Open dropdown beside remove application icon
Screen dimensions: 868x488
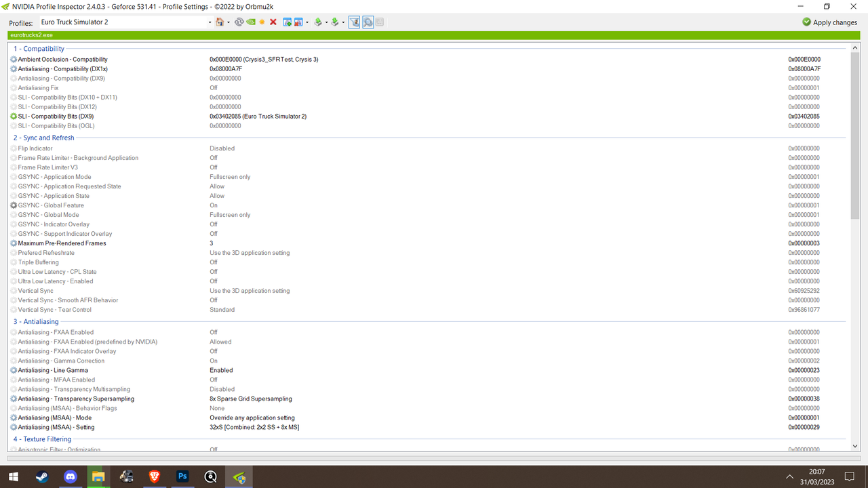[x=307, y=22]
